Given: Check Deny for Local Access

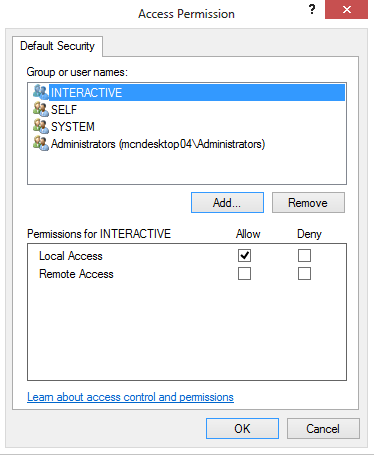Looking at the screenshot, I should click(304, 256).
